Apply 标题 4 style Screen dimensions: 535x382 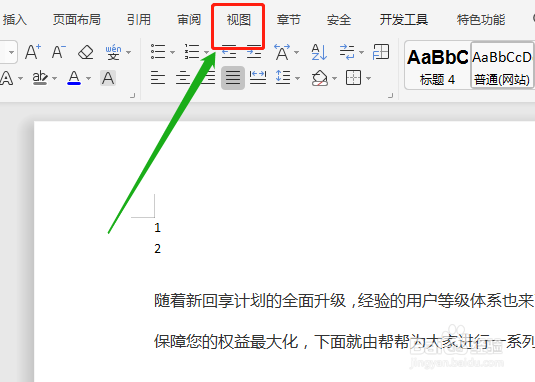pyautogui.click(x=438, y=65)
